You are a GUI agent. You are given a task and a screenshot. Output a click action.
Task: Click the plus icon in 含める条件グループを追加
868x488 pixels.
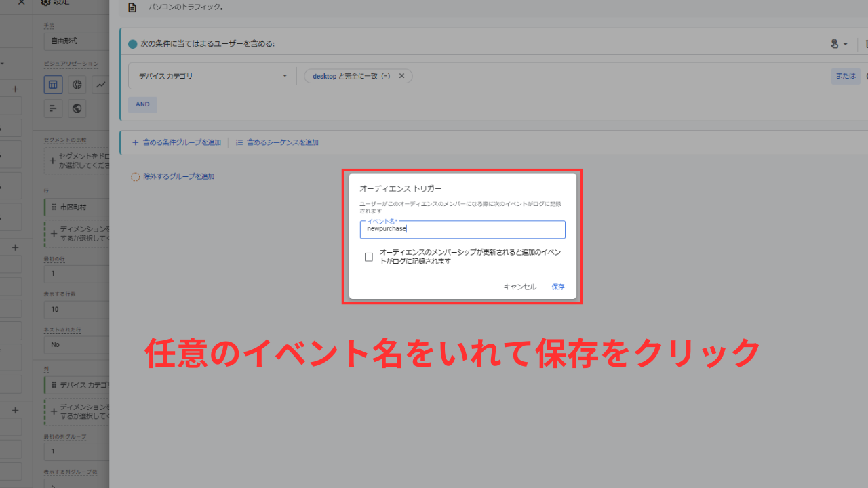[135, 142]
